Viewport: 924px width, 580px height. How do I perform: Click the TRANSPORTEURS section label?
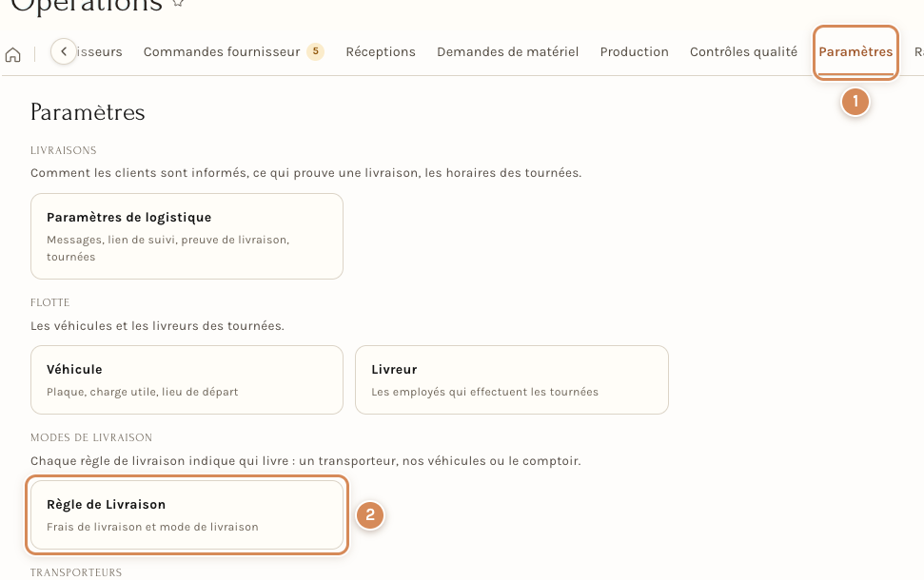[76, 572]
